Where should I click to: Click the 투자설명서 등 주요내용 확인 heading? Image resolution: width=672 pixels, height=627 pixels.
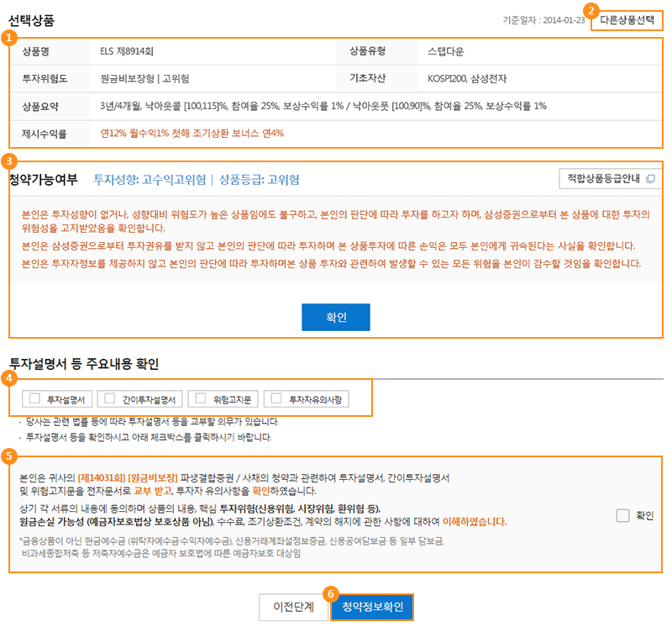[x=84, y=364]
